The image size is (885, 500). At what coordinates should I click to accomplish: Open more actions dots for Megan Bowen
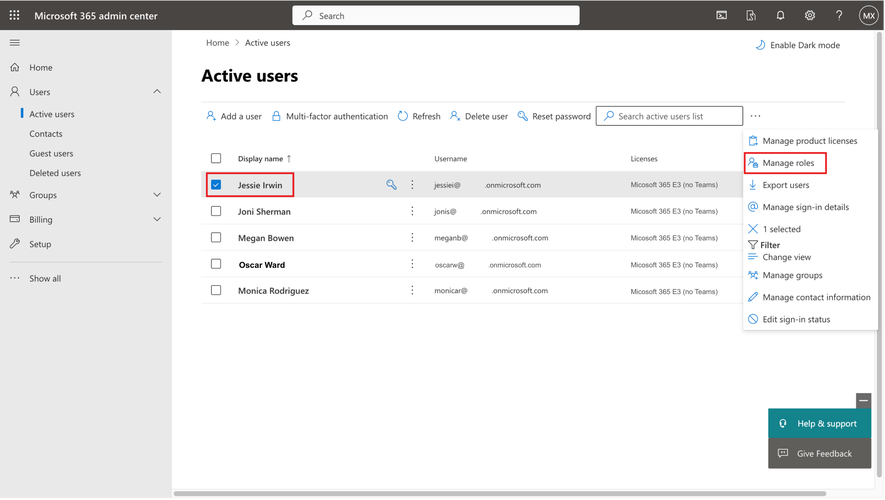[412, 238]
